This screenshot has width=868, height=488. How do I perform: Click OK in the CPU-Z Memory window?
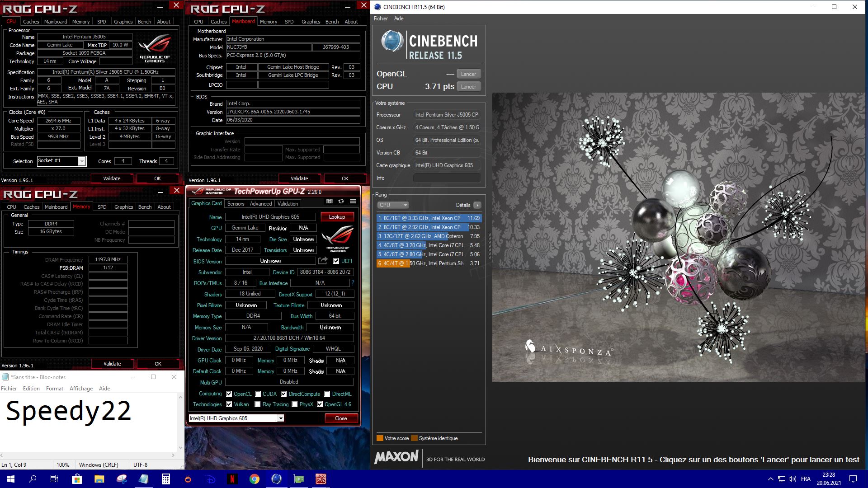pos(158,364)
